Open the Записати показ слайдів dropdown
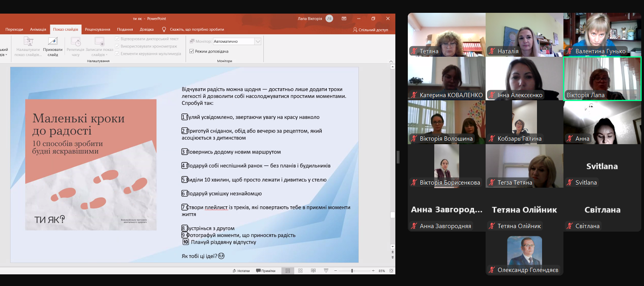Image resolution: width=644 pixels, height=286 pixels. 99,47
